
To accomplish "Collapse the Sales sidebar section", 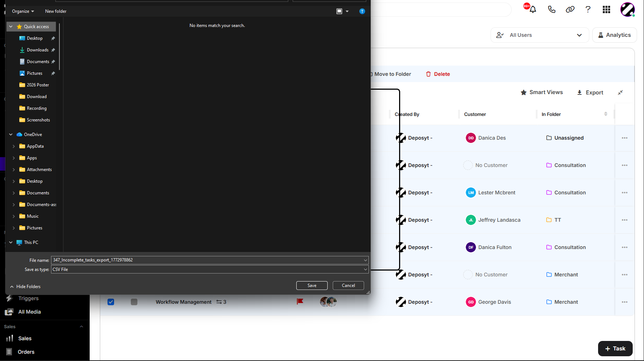I will tap(81, 327).
